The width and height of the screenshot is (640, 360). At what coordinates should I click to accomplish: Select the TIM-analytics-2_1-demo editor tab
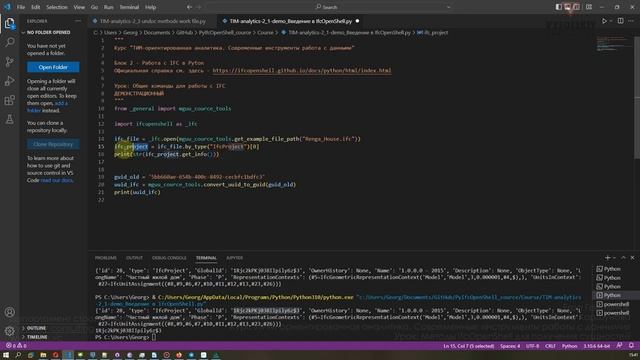290,21
